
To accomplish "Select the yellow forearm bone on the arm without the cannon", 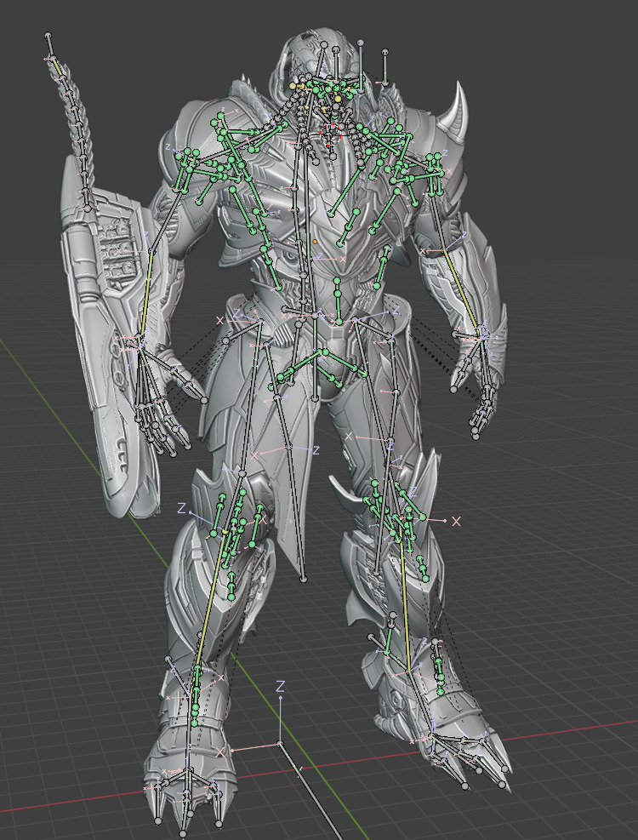I will pyautogui.click(x=461, y=293).
